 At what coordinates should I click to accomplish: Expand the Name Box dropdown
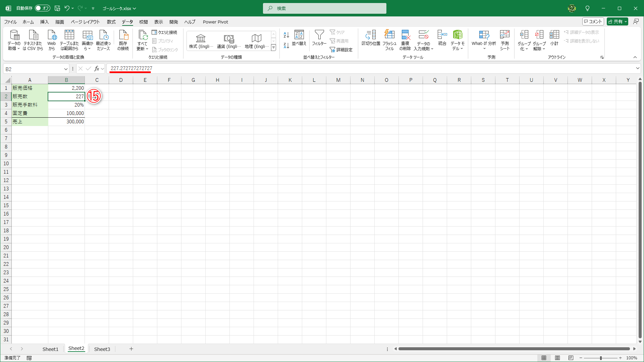coord(66,69)
